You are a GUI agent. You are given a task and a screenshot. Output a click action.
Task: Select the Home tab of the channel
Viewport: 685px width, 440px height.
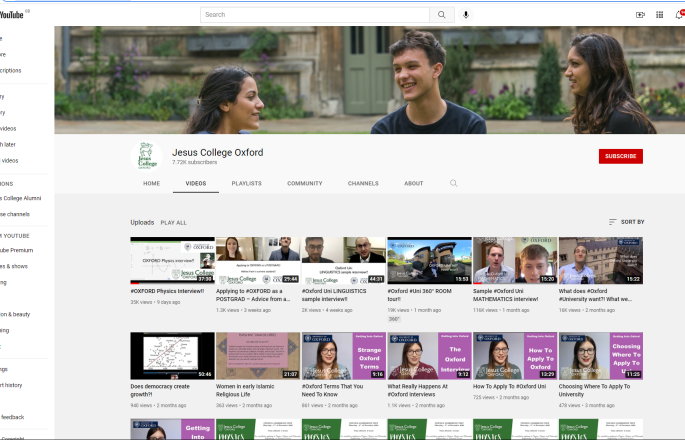151,184
